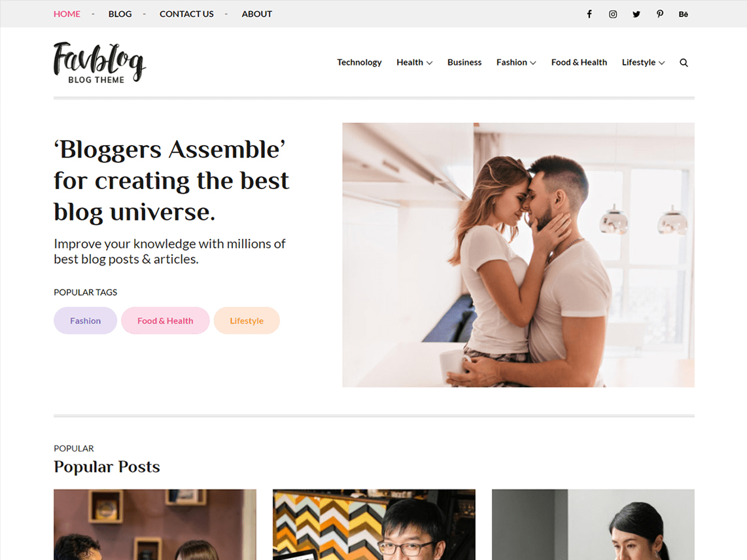
Task: Open the Contact Us link
Action: pyautogui.click(x=186, y=14)
